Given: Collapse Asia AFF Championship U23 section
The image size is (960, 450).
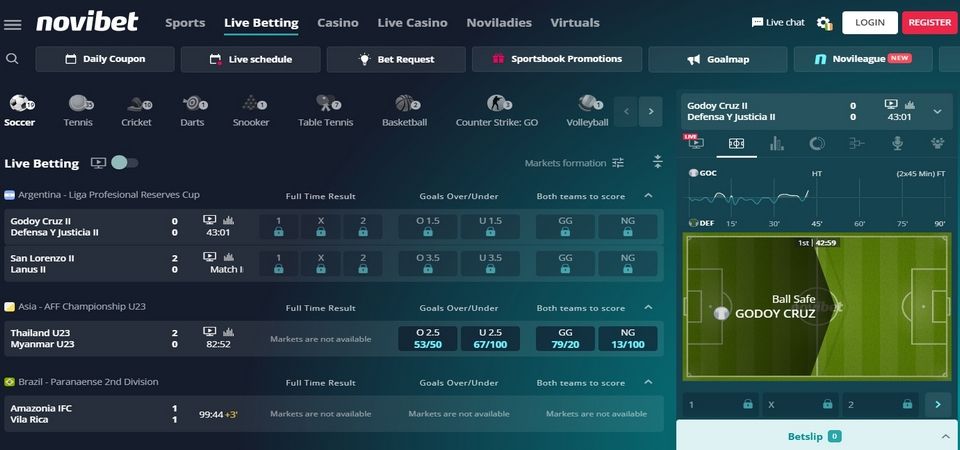Looking at the screenshot, I should coord(648,307).
